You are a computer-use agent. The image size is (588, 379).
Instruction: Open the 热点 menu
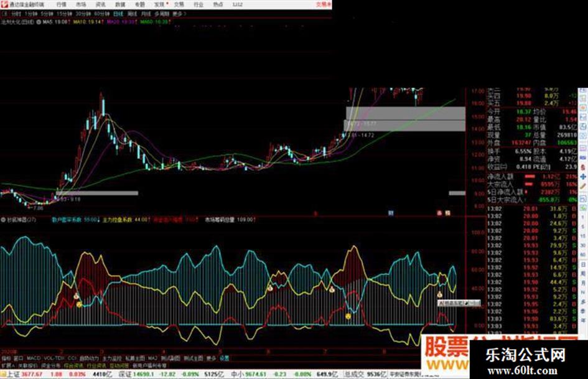[218, 4]
